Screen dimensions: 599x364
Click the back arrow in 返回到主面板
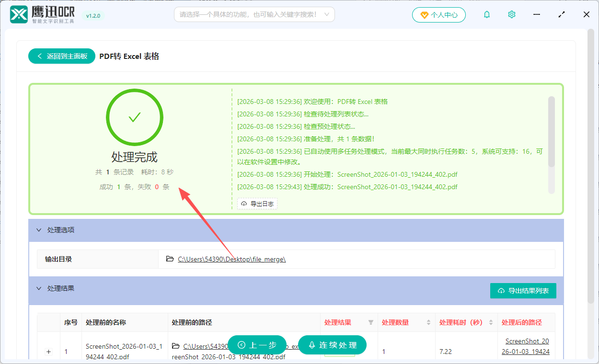40,56
